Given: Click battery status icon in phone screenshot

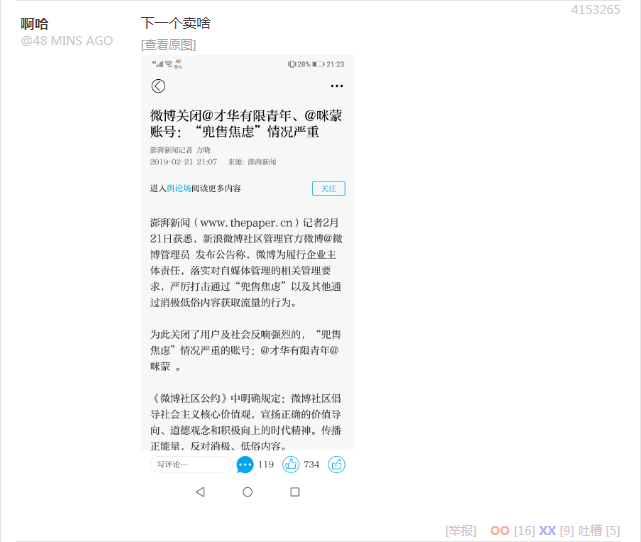Looking at the screenshot, I should [318, 64].
